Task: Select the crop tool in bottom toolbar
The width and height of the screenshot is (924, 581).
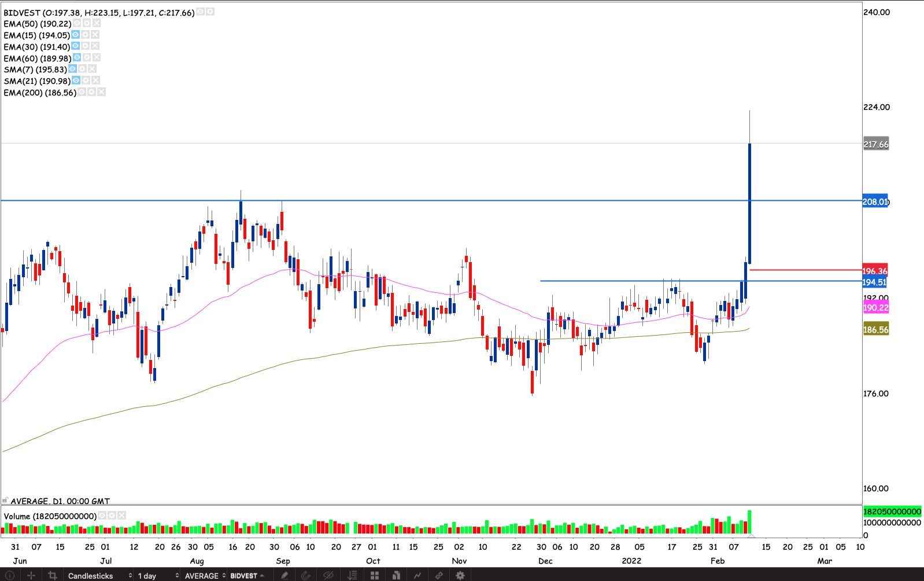Action: tap(53, 575)
